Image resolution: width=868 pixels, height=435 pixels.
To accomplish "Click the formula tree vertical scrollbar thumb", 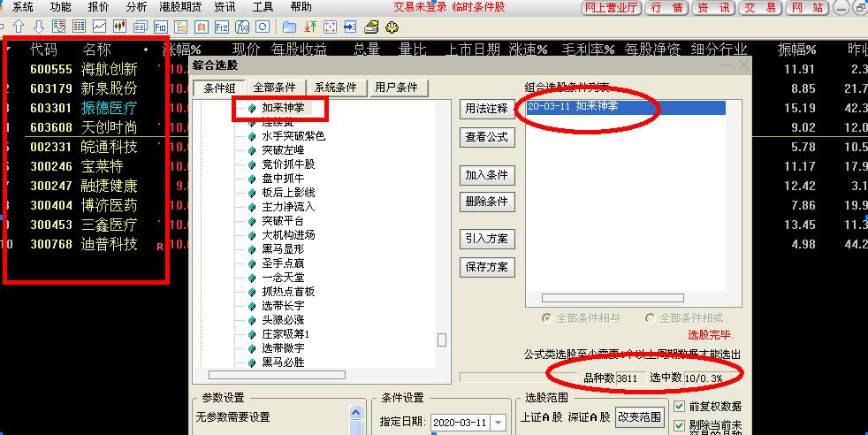I will coord(442,340).
